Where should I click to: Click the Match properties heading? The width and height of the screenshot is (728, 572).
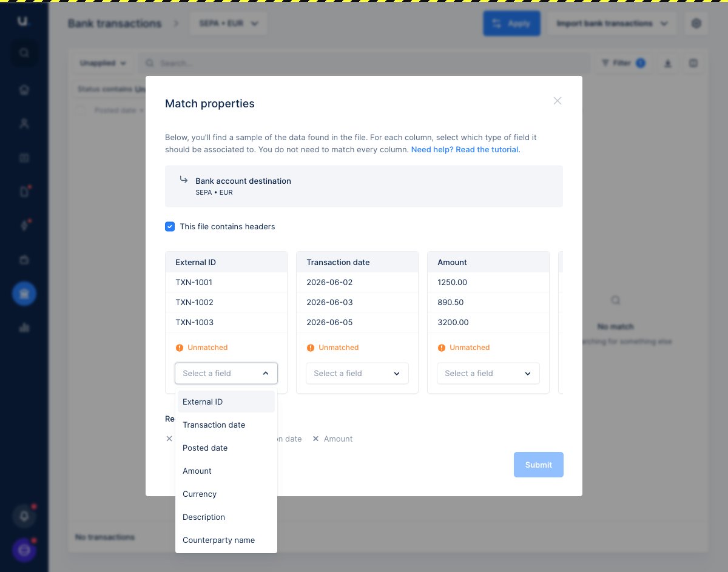(210, 104)
